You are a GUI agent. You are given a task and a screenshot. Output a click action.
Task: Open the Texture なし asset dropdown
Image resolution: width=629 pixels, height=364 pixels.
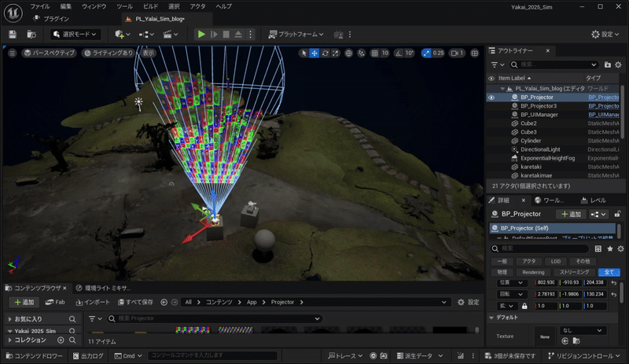[x=582, y=330]
